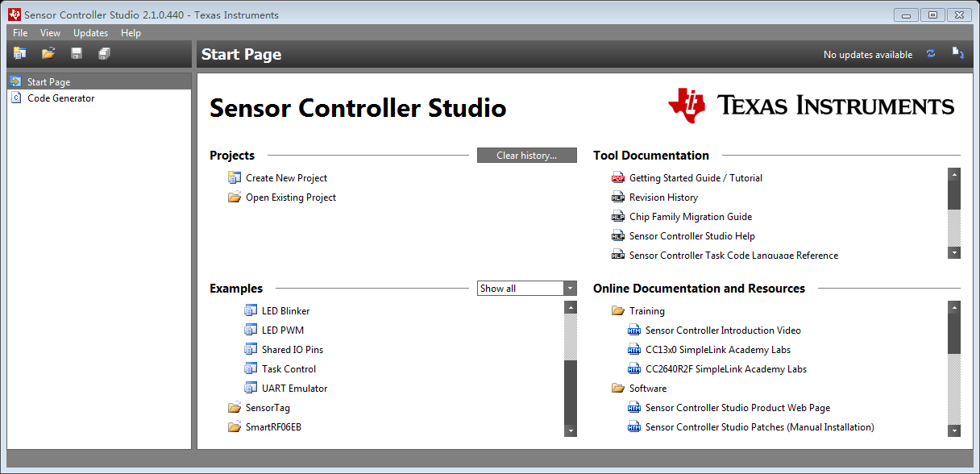
Task: Click the Examples list scrollbar thumb
Action: click(x=571, y=393)
